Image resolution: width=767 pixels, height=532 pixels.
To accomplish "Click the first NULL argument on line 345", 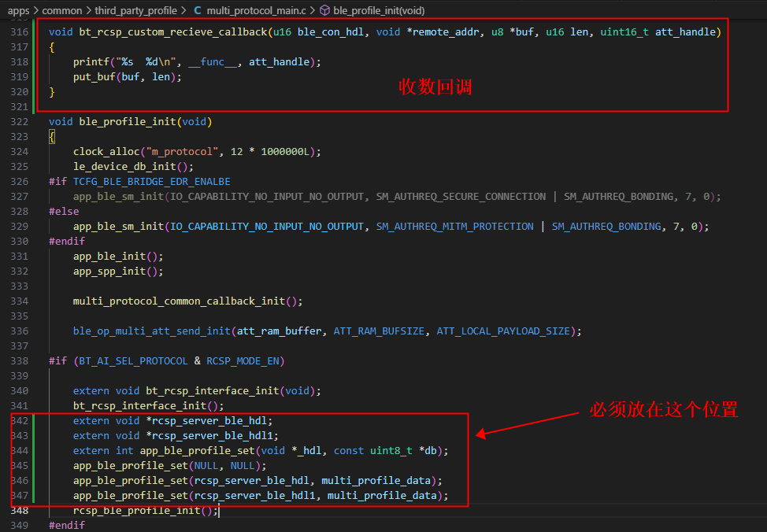I will coord(206,466).
